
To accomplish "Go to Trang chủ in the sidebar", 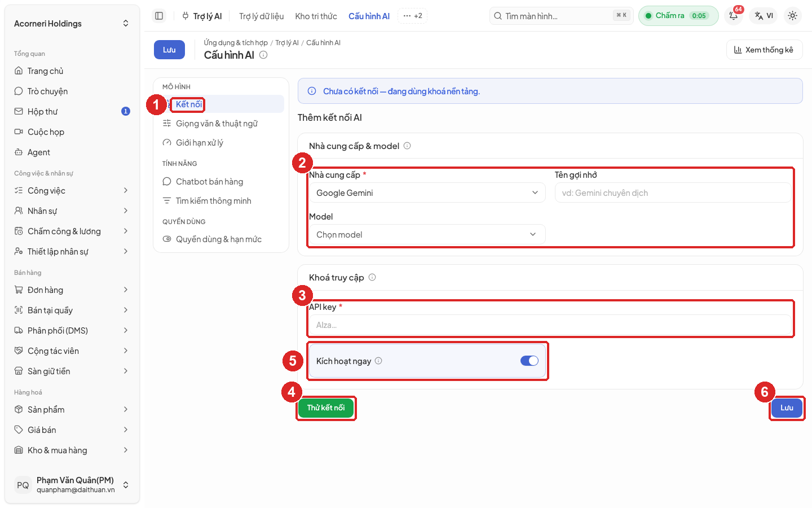I will click(x=72, y=71).
